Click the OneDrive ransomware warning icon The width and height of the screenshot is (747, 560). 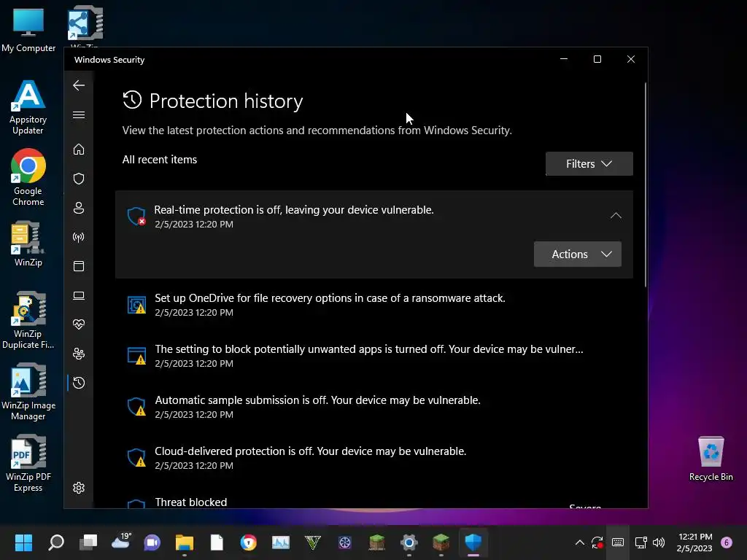[x=136, y=305]
